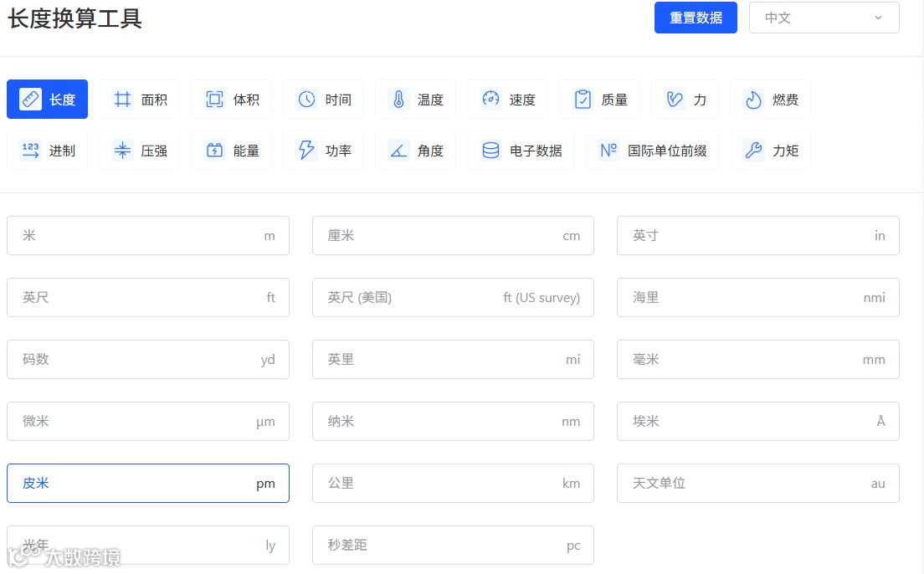Focus the 码数 (yd) input field
The width and height of the screenshot is (924, 574).
tap(148, 360)
